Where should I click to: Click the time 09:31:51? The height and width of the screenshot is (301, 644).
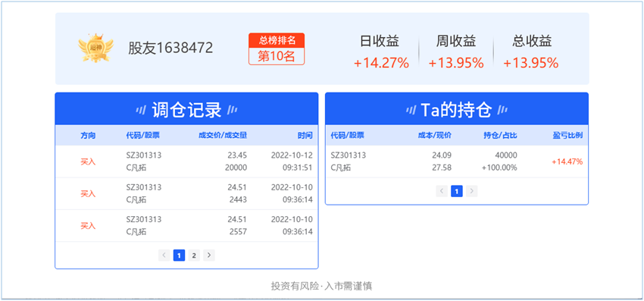coord(297,168)
